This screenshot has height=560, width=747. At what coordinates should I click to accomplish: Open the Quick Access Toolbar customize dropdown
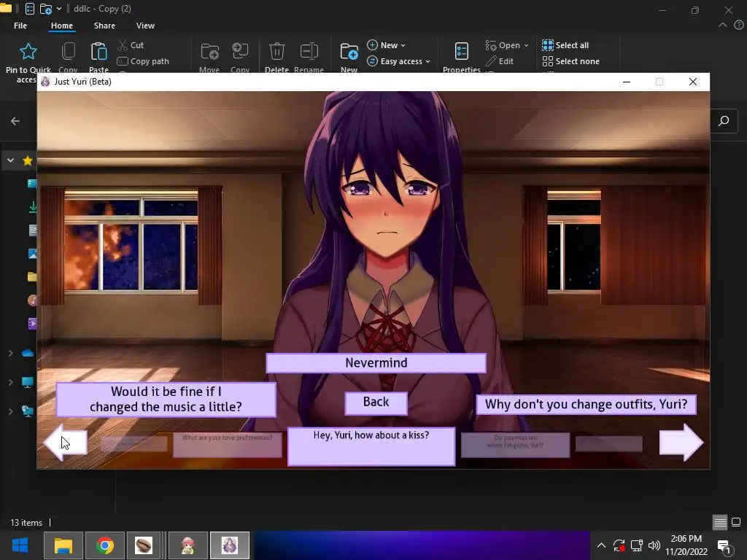[x=59, y=9]
